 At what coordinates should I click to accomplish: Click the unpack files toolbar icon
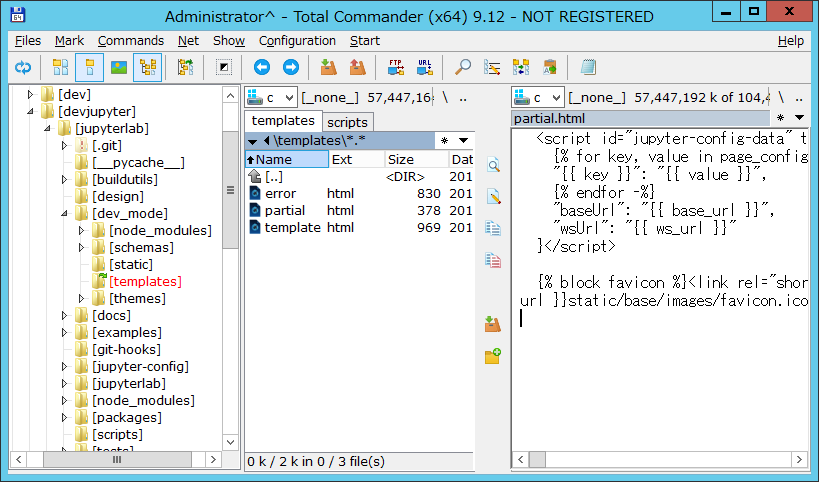tap(358, 67)
